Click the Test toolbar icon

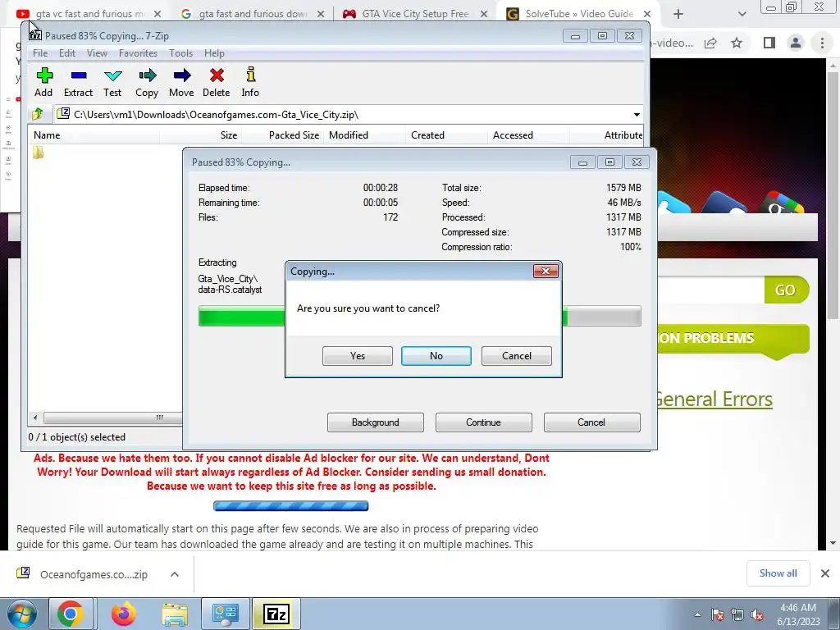pos(112,82)
